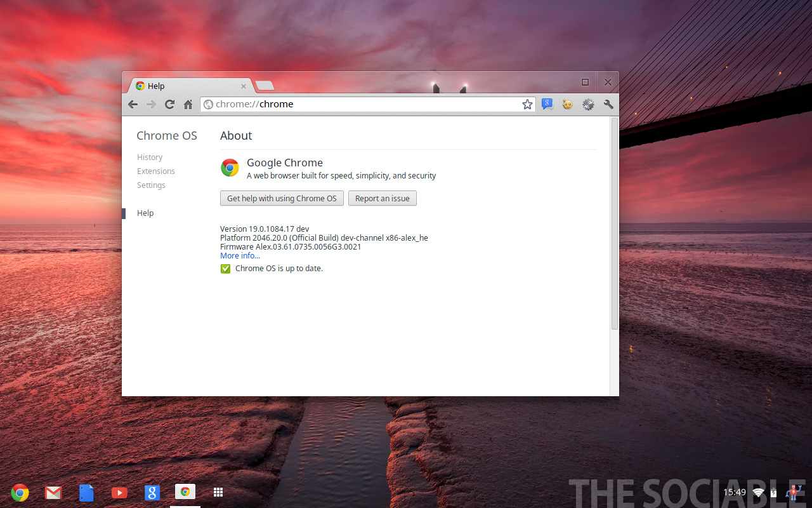Open the blue Google chat extension
The width and height of the screenshot is (812, 508).
click(x=547, y=105)
